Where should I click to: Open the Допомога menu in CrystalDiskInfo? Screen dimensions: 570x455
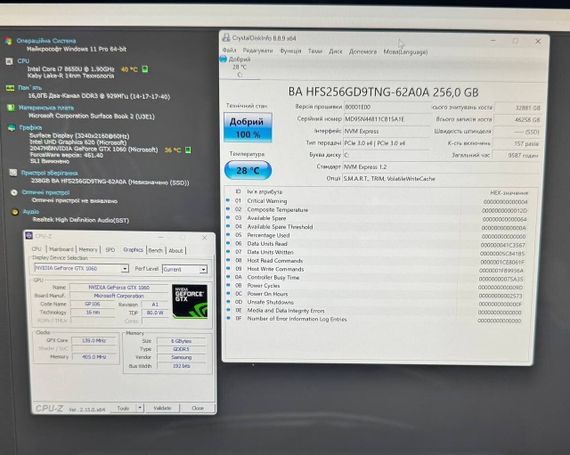pyautogui.click(x=363, y=52)
